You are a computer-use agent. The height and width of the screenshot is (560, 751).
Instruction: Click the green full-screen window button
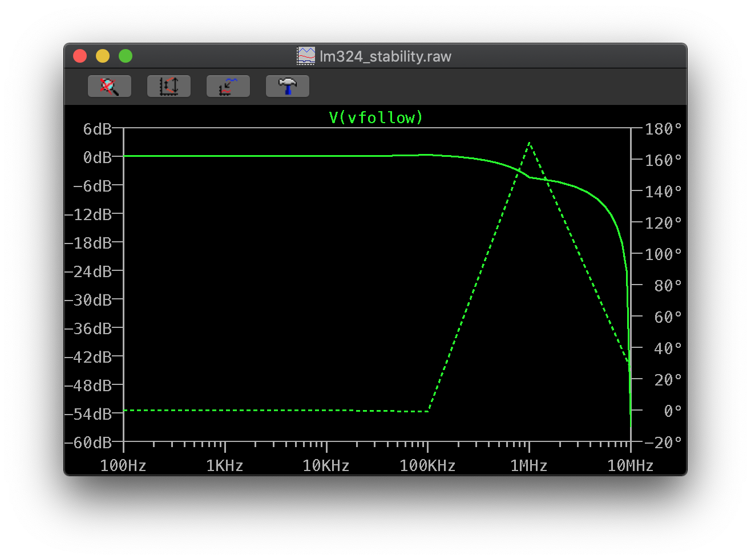pyautogui.click(x=126, y=56)
